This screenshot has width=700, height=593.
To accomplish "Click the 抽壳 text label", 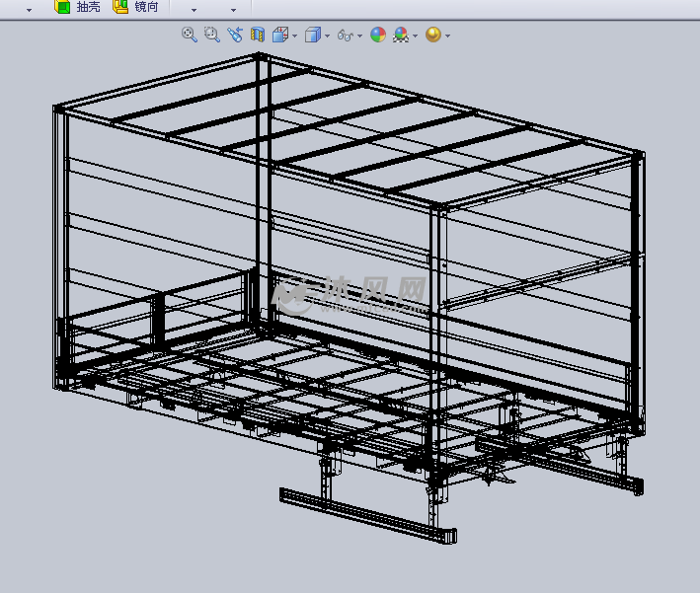I will [88, 7].
